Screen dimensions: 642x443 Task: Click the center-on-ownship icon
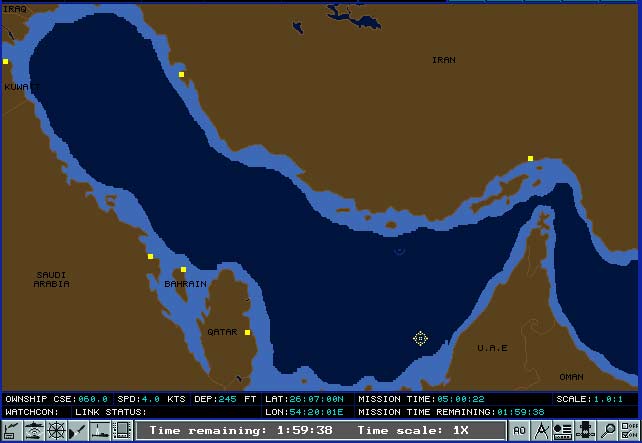[x=585, y=431]
